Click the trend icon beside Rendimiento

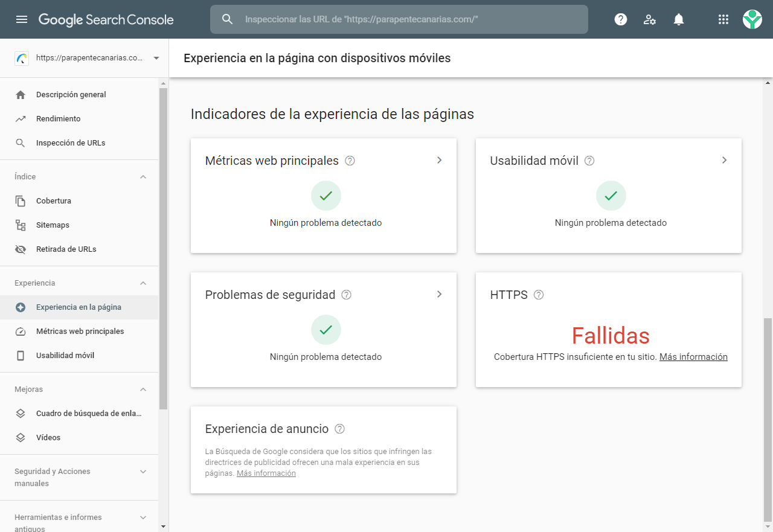21,119
